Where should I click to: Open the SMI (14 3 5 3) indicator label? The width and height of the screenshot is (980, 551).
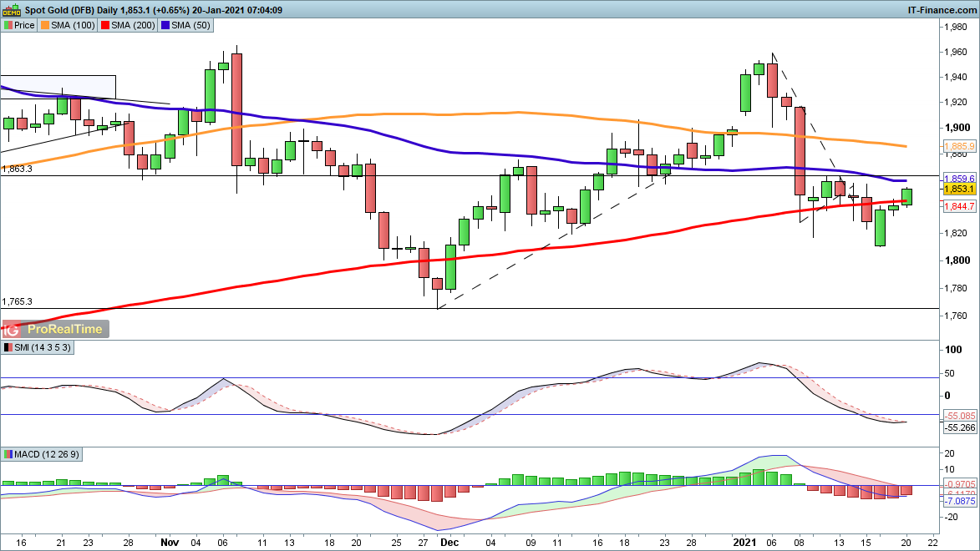coord(42,346)
